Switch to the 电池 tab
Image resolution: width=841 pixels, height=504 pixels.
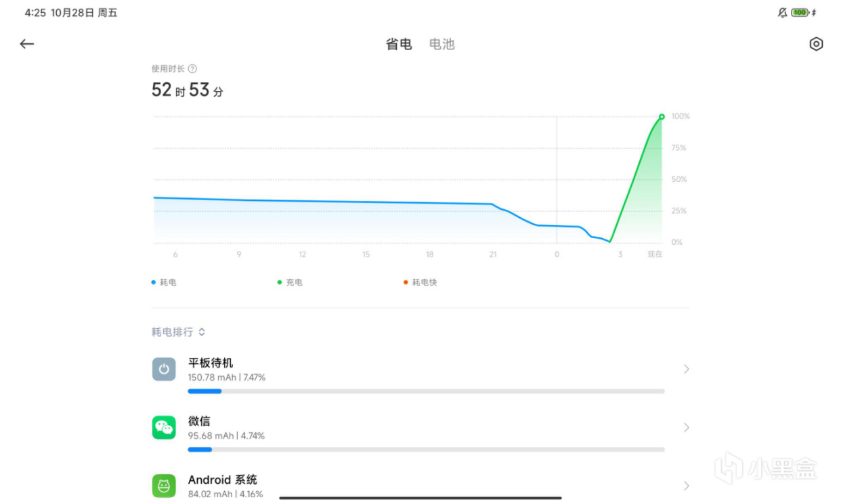tap(441, 45)
